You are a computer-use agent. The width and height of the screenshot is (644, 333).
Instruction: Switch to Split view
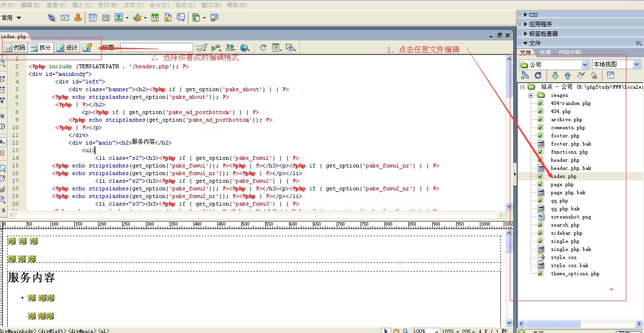coord(41,47)
